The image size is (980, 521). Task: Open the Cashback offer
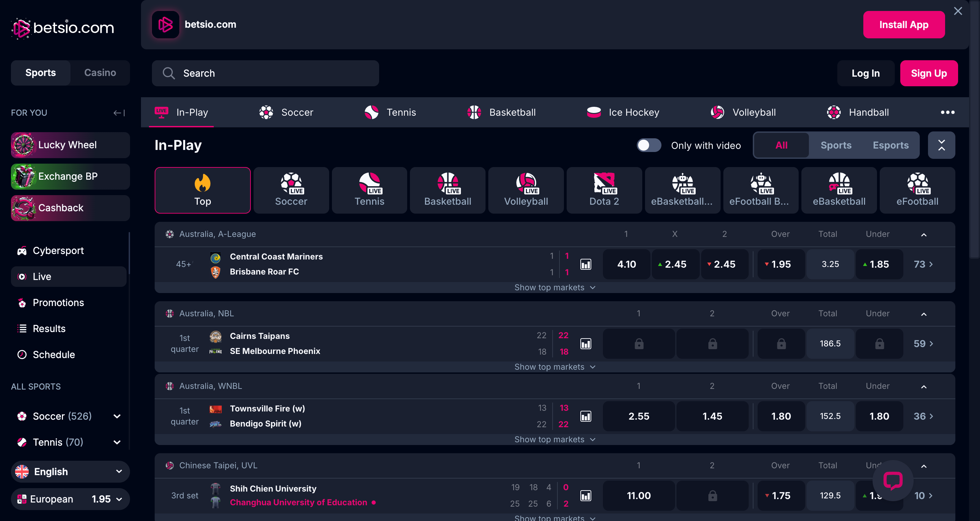click(70, 208)
